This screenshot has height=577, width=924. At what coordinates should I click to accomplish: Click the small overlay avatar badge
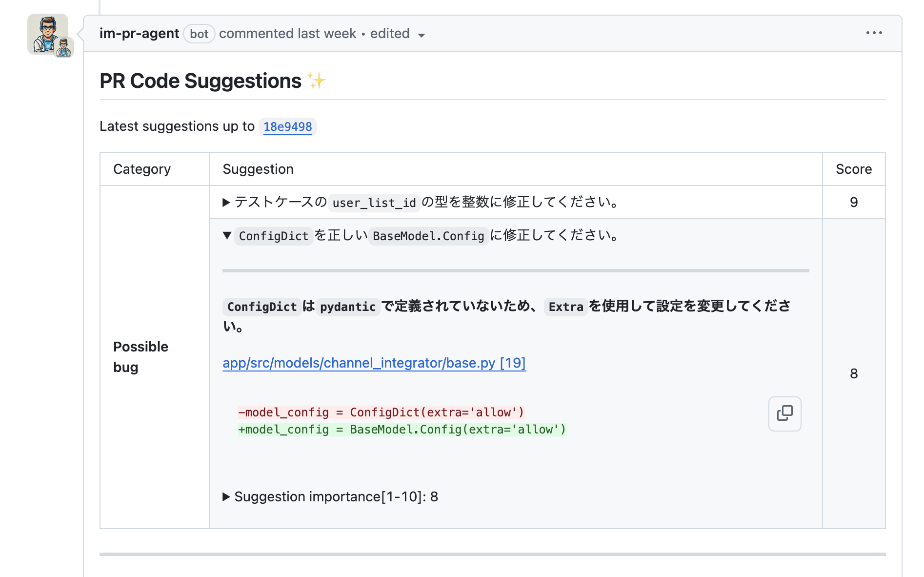pyautogui.click(x=64, y=48)
